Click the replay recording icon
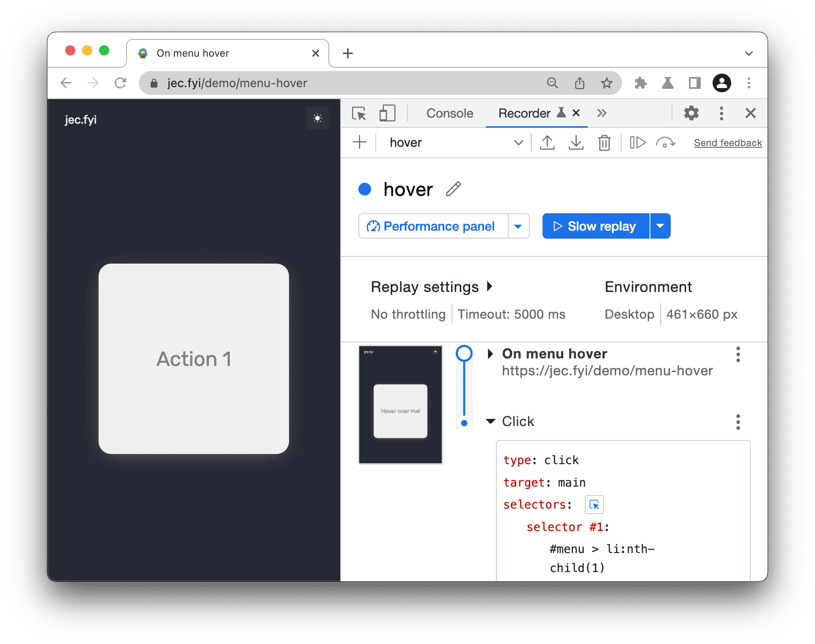 635,143
